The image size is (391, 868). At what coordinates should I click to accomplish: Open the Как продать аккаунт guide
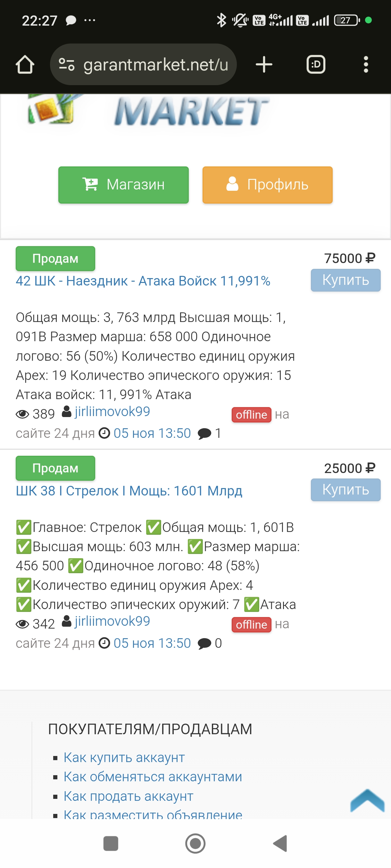tap(129, 796)
